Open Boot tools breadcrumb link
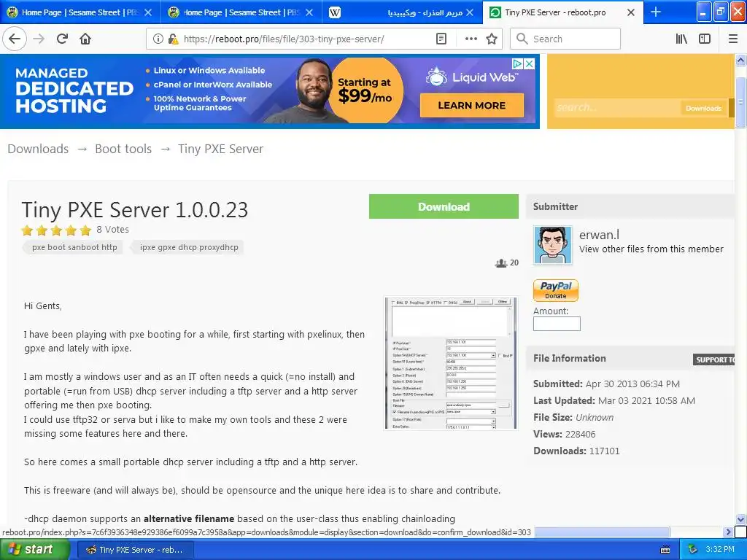Viewport: 747px width, 560px height. pos(123,149)
